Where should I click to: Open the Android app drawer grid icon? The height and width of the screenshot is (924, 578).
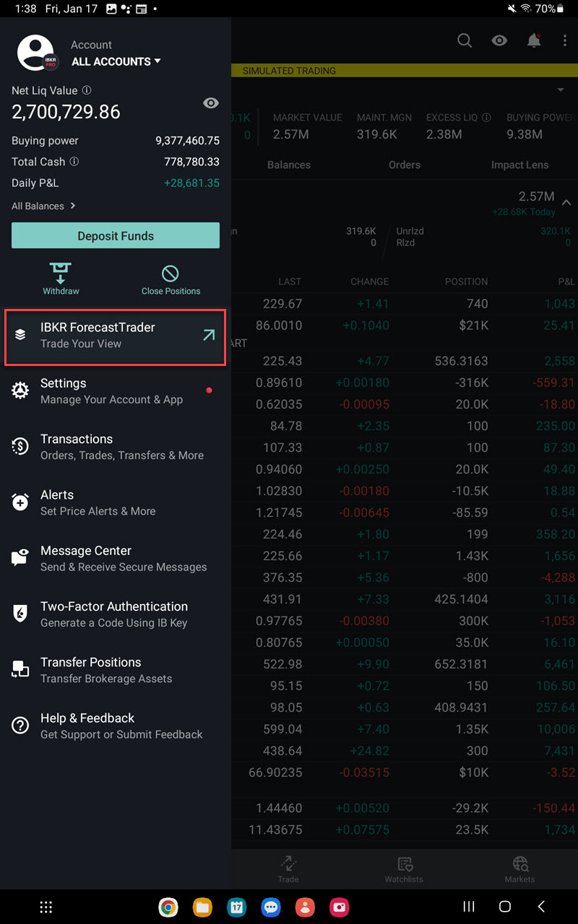coord(46,907)
